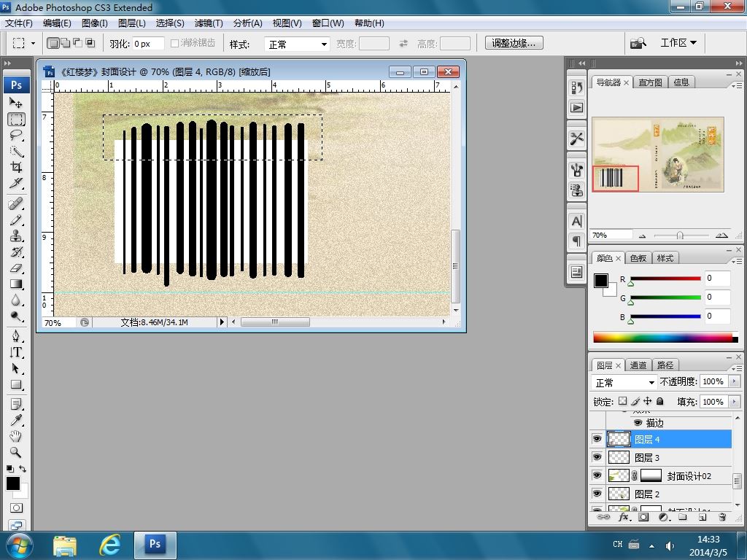
Task: Switch to the 通道 channels tab
Action: [x=638, y=365]
